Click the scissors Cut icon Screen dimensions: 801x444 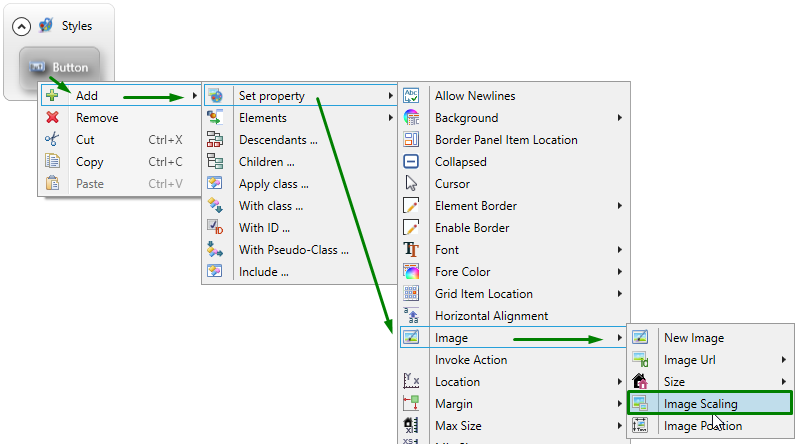[x=52, y=140]
